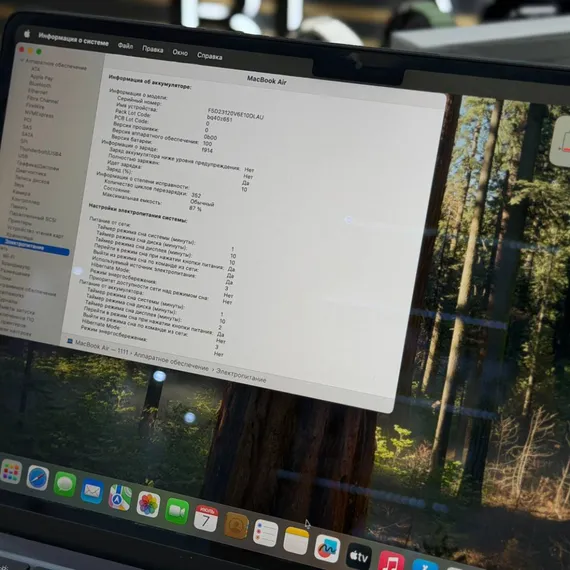Open the Справка menu
The width and height of the screenshot is (570, 570).
pyautogui.click(x=210, y=56)
